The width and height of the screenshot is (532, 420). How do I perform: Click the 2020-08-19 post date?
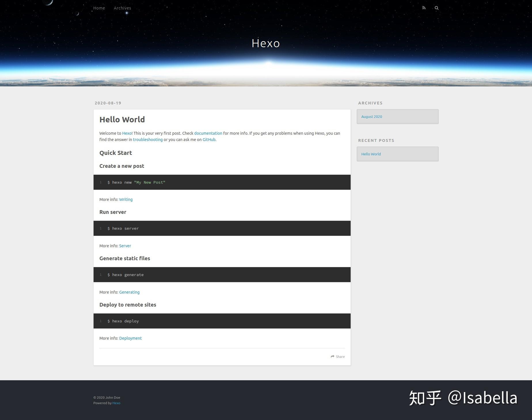[x=108, y=103]
